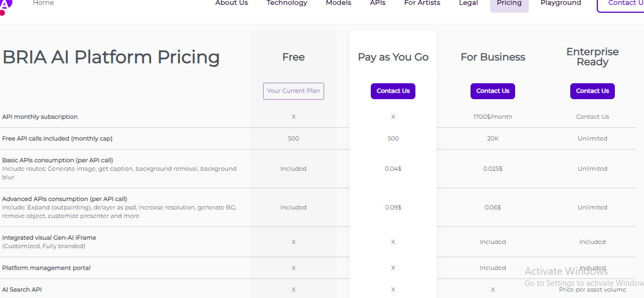Click Contact Us under For Business
The width and height of the screenshot is (644, 298).
493,91
